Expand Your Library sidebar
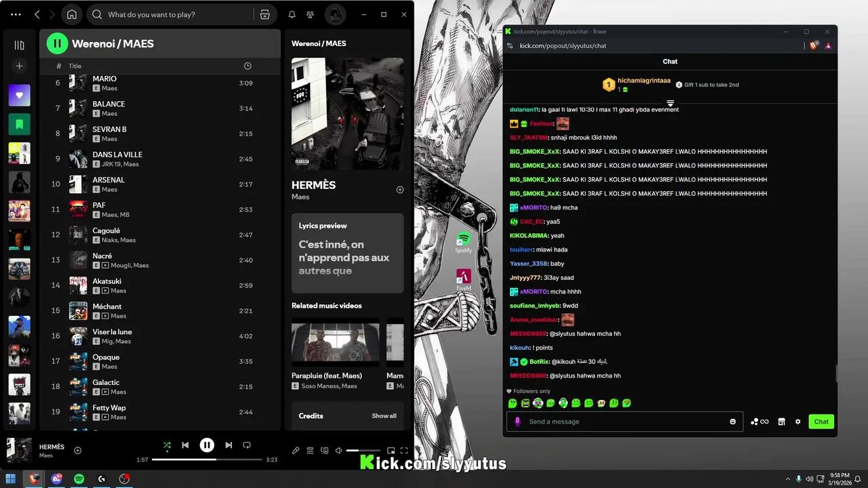 click(x=19, y=45)
